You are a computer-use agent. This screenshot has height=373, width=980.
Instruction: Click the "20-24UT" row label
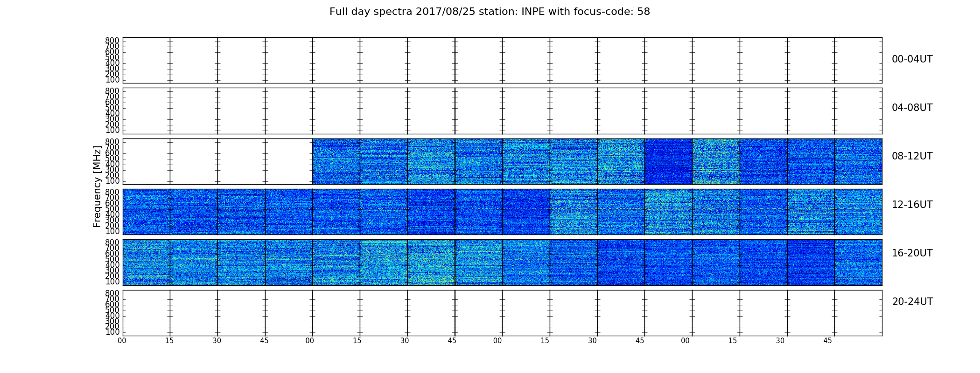point(912,302)
